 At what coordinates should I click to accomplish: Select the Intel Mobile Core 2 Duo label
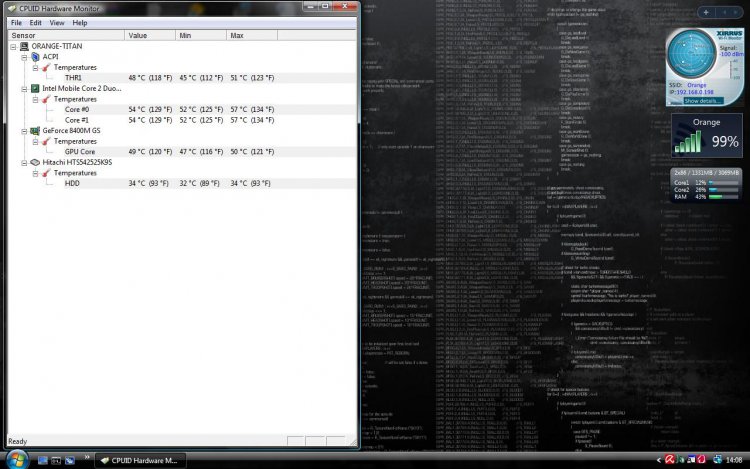[x=82, y=88]
